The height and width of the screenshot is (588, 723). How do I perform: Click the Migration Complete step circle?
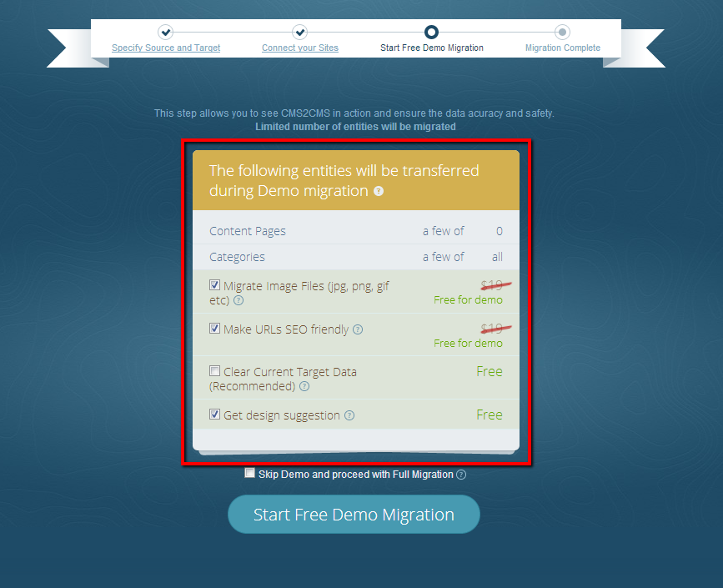(x=562, y=33)
